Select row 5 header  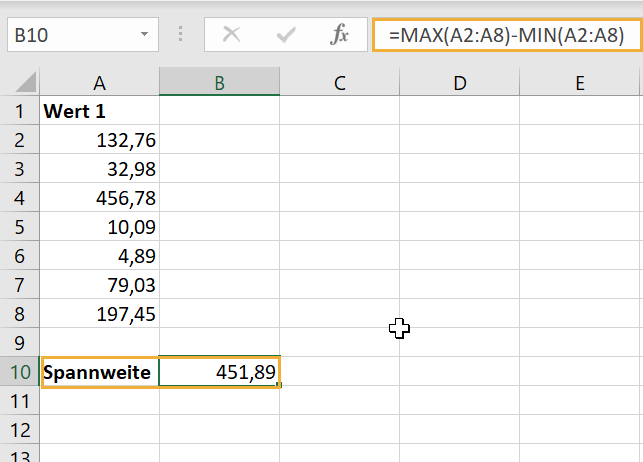tap(20, 227)
